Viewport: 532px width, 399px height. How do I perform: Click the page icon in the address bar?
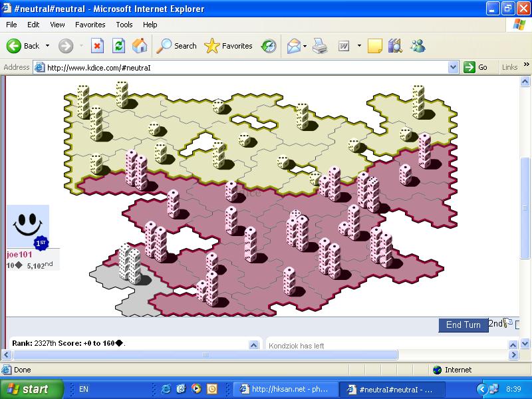click(x=40, y=68)
